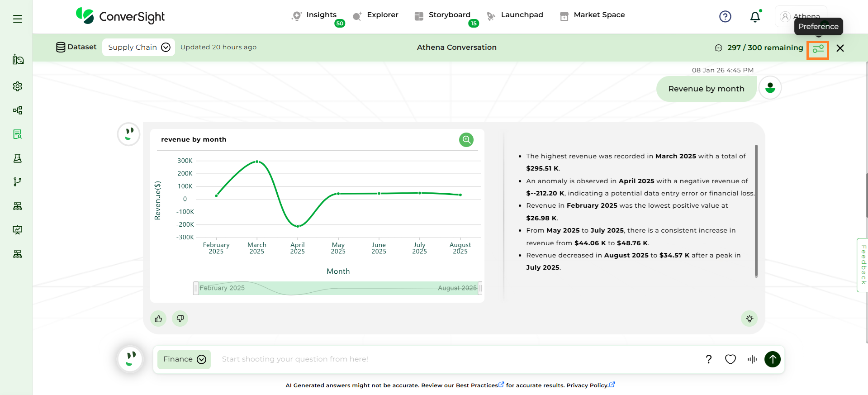Zoom into the revenue by month chart
This screenshot has width=868, height=395.
pos(466,140)
